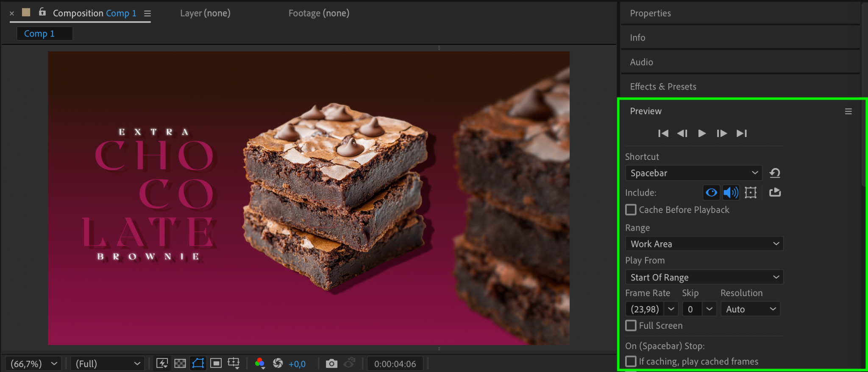Toggle the Region of Interest icon
The image size is (868, 372).
tap(216, 364)
